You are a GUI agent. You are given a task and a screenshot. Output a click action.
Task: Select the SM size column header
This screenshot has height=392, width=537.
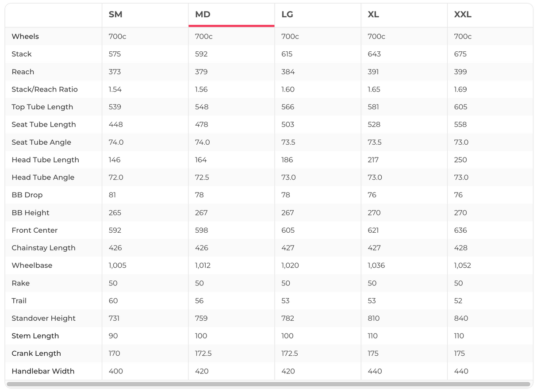pyautogui.click(x=115, y=15)
